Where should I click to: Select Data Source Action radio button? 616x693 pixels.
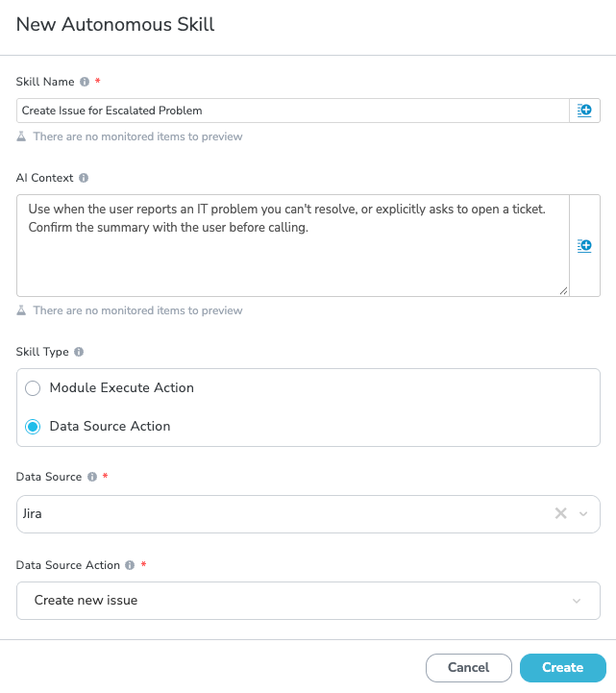click(33, 427)
